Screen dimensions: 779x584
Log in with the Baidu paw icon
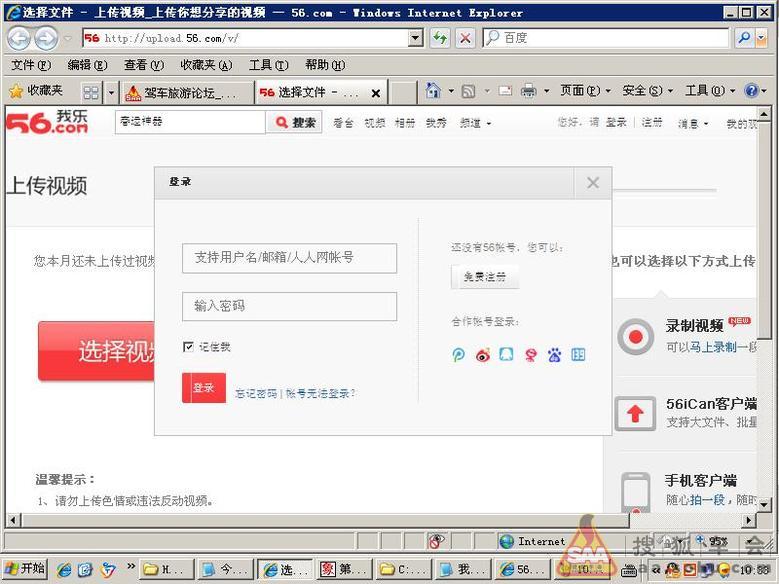click(554, 355)
